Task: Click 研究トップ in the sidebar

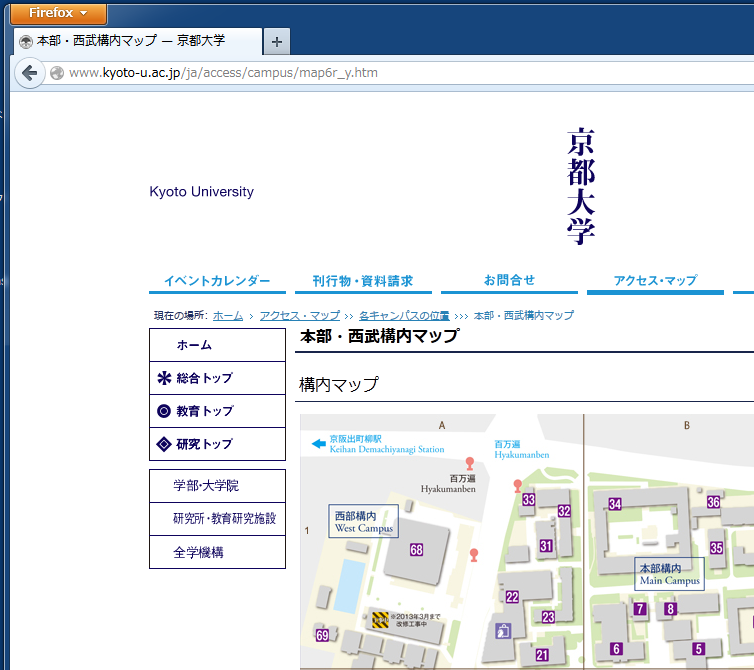Action: coord(217,444)
